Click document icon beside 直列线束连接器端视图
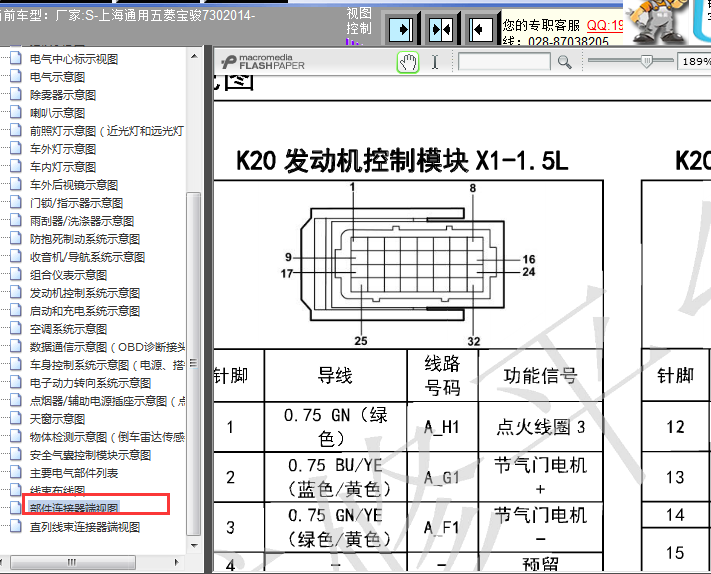 [16, 526]
